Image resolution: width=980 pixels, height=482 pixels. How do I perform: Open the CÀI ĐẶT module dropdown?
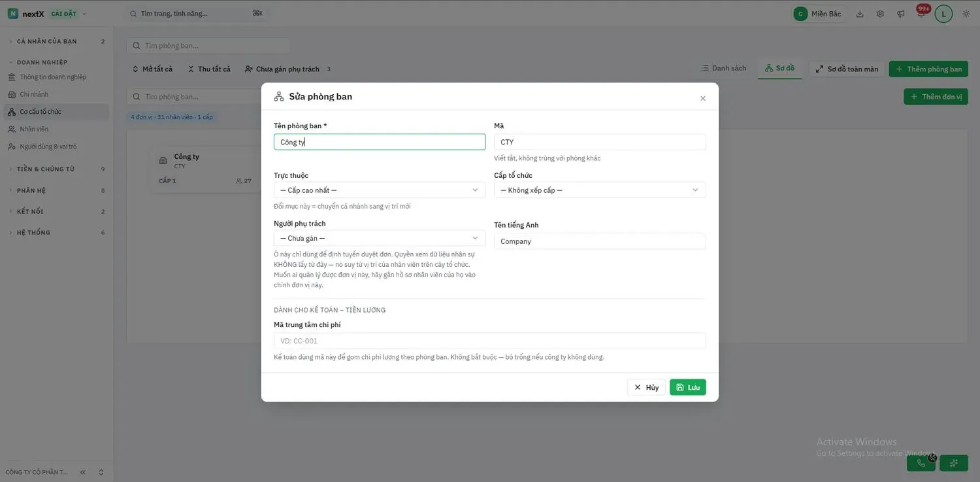click(x=69, y=14)
